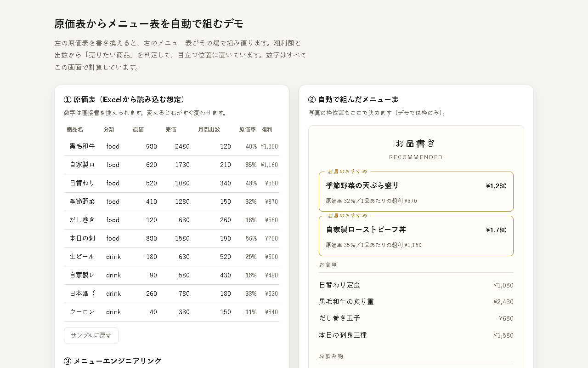The height and width of the screenshot is (368, 588).
Task: Click the ¥1,500 gross profit value
Action: [x=269, y=146]
